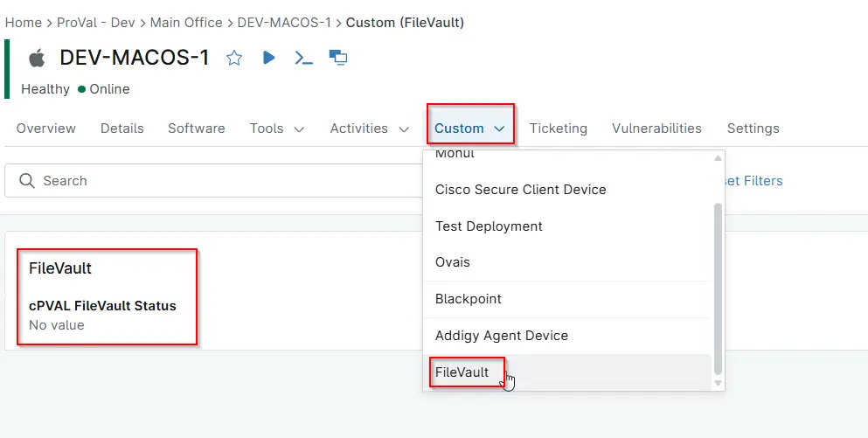This screenshot has width=868, height=438.
Task: Select FileVault from the Custom menu
Action: (462, 372)
